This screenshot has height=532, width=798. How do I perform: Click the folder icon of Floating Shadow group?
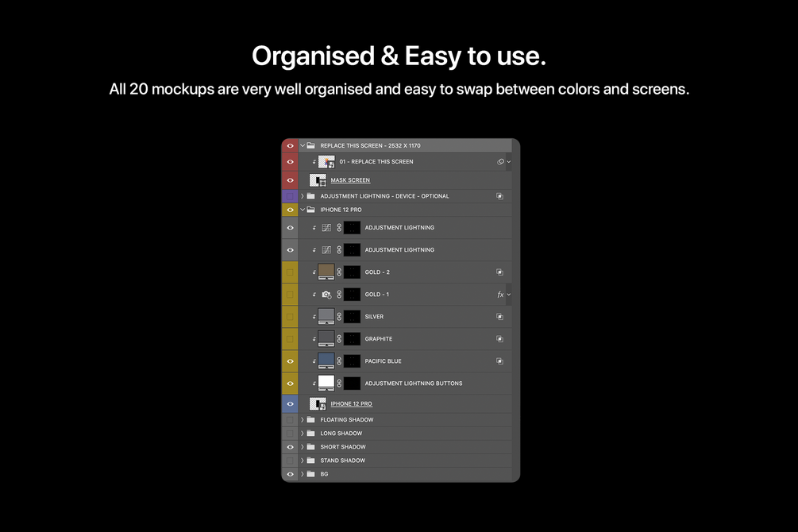[311, 420]
